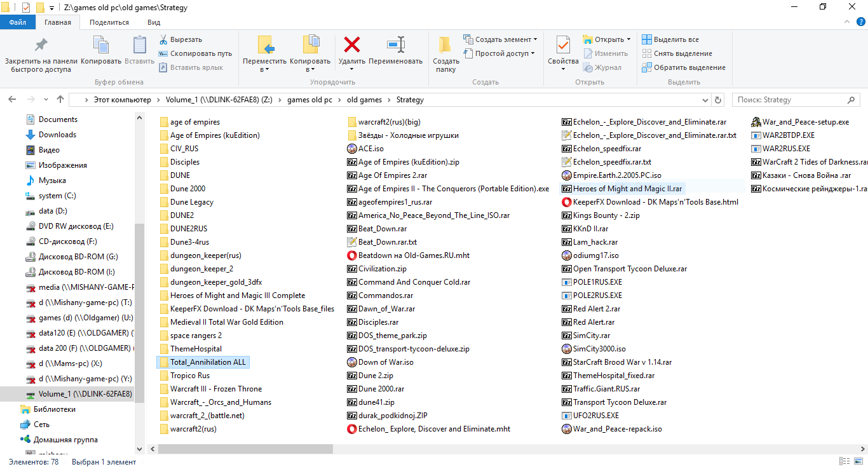Viewport: 868px width, 469px height.
Task: Switch to the Главная tab
Action: point(58,22)
